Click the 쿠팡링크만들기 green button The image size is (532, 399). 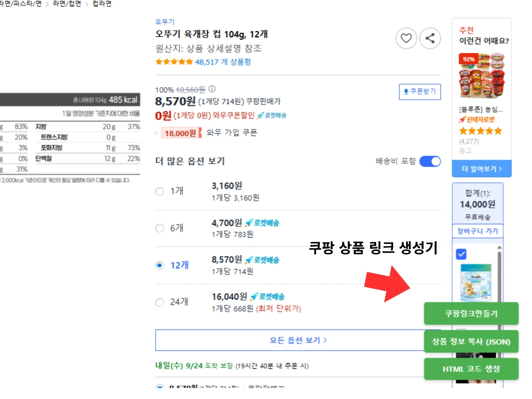(x=471, y=313)
